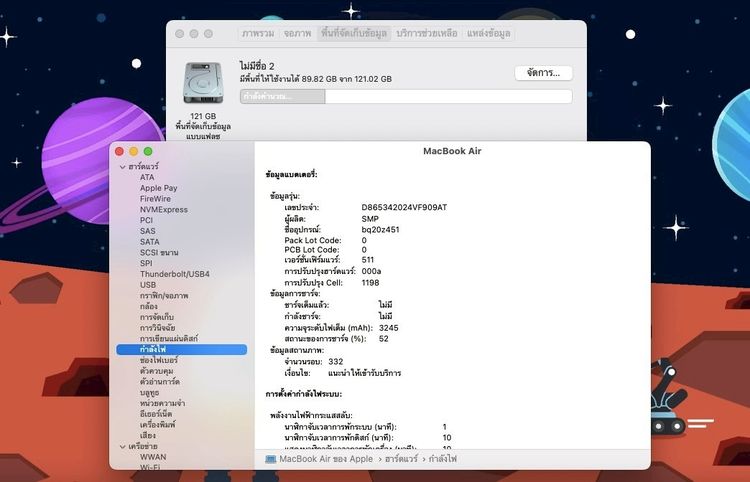Click ฮาร์ดแวร์ in the bottom path bar
Viewport: 750px width, 482px height.
point(402,459)
